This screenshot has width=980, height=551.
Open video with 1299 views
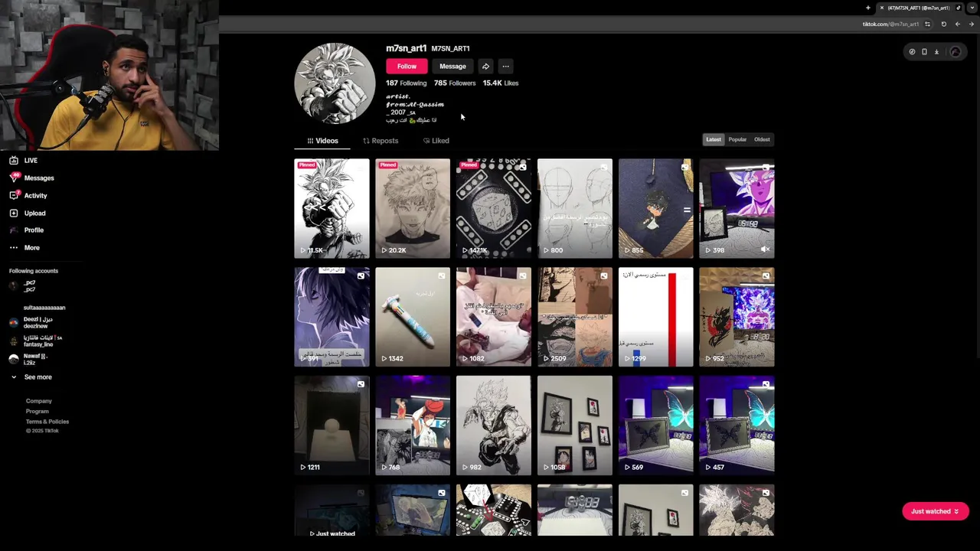pos(656,317)
